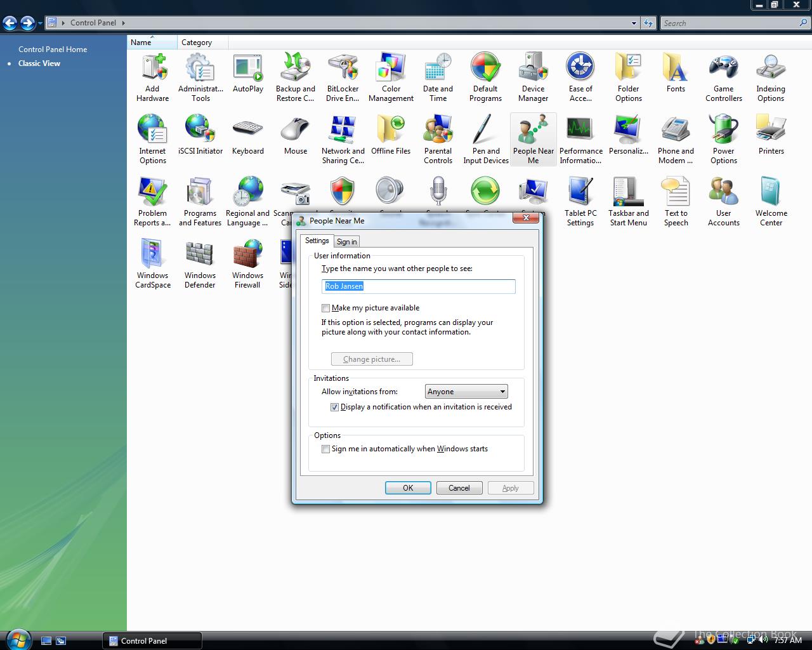The width and height of the screenshot is (812, 650).
Task: Open the Keyboard icon
Action: pos(248,135)
